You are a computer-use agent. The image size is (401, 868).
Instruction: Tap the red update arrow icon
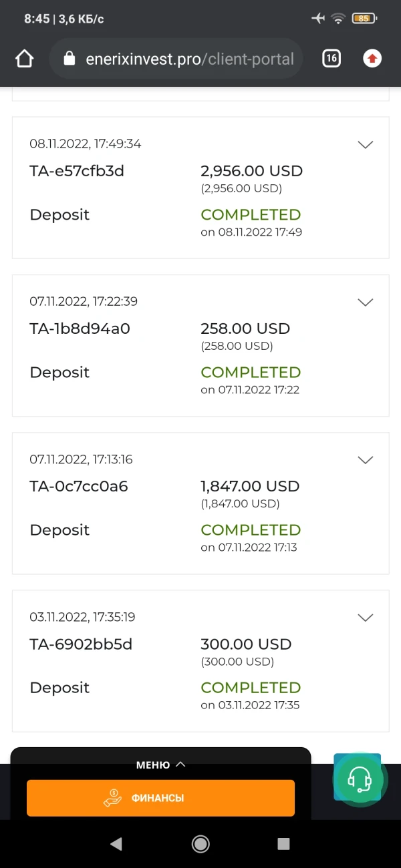point(372,59)
